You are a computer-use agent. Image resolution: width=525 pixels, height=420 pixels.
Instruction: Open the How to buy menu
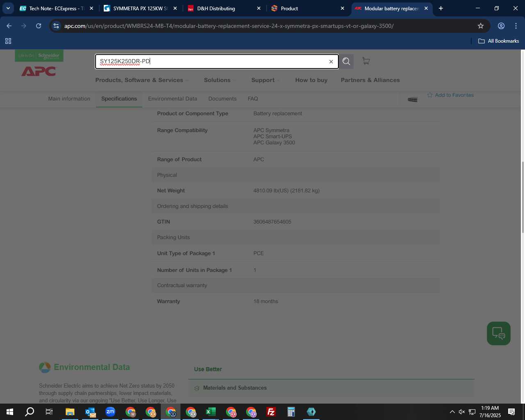[x=311, y=80]
